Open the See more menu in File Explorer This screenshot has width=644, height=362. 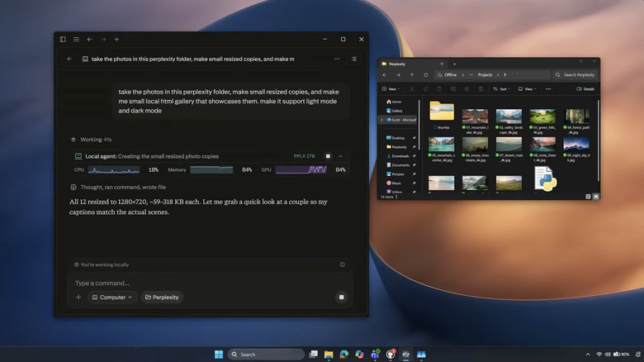[x=548, y=89]
